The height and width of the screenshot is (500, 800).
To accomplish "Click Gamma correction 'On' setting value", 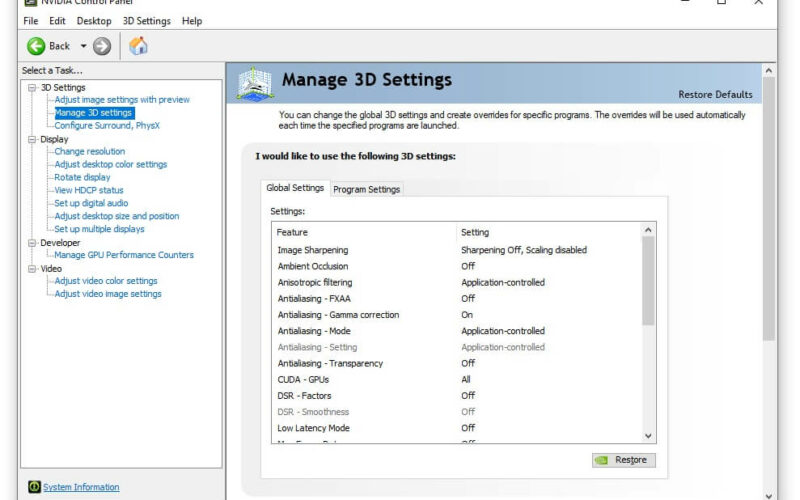I will click(x=467, y=315).
